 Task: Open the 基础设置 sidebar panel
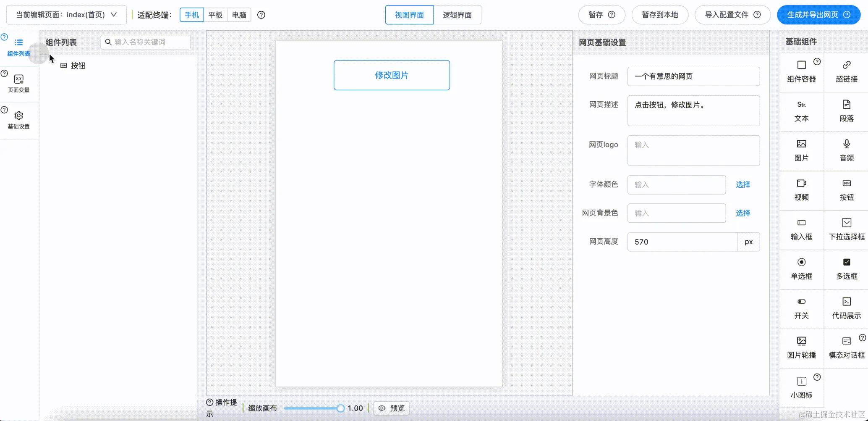tap(18, 119)
